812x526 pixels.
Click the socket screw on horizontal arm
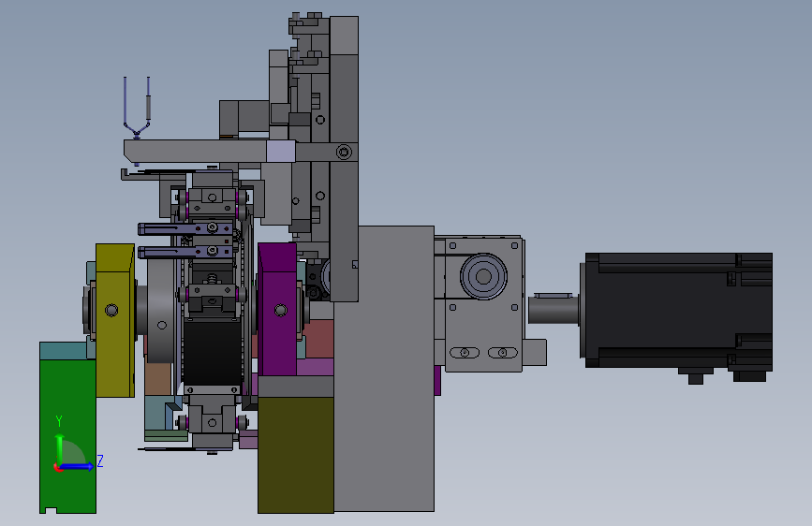(x=344, y=153)
